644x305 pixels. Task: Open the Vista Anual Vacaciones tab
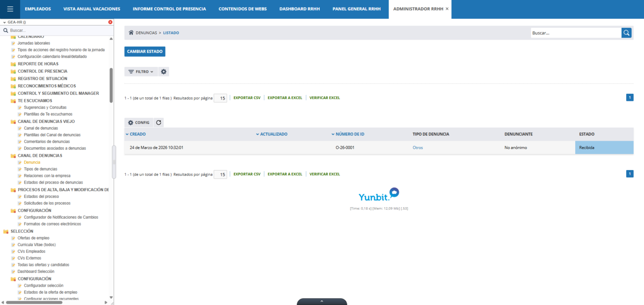point(92,9)
